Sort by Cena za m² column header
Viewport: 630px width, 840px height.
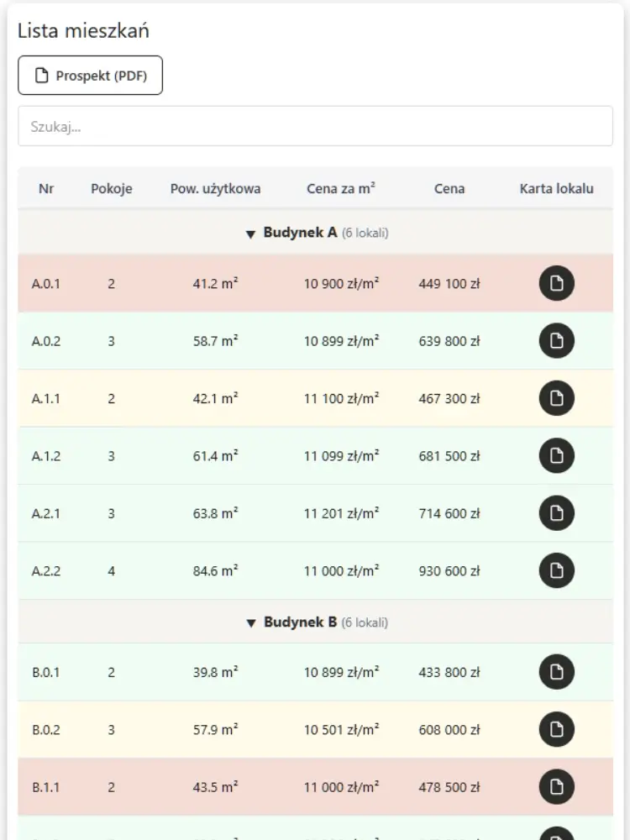point(341,188)
